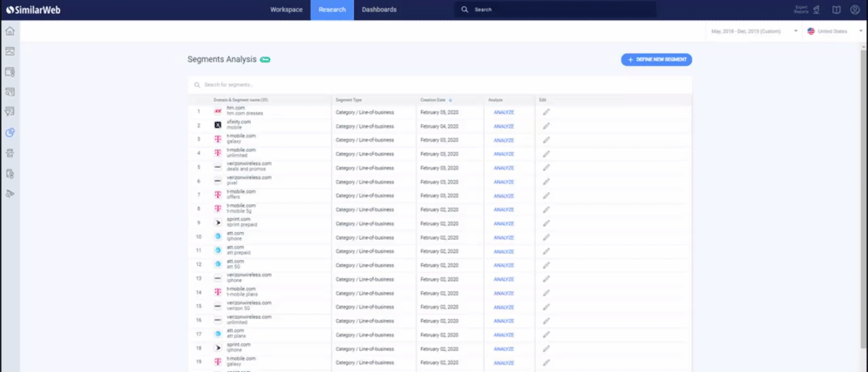This screenshot has height=372, width=868.
Task: Click the window-with-gear sidebar icon
Action: coord(10,71)
